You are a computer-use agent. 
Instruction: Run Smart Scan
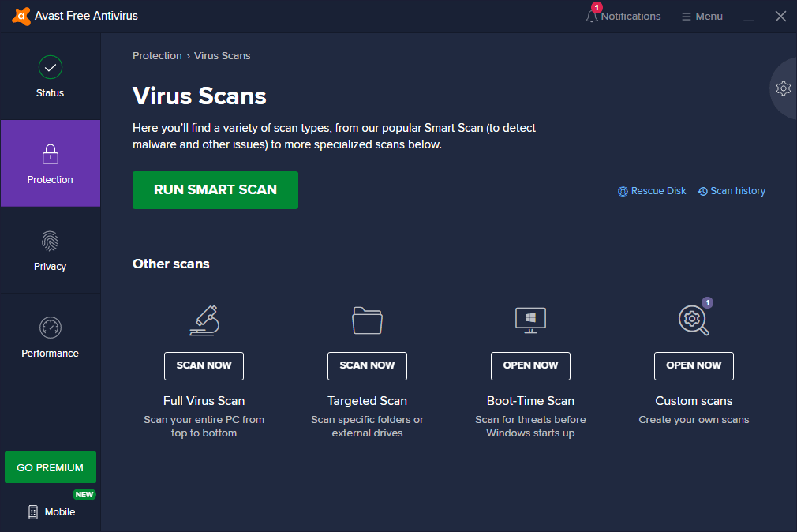(215, 190)
